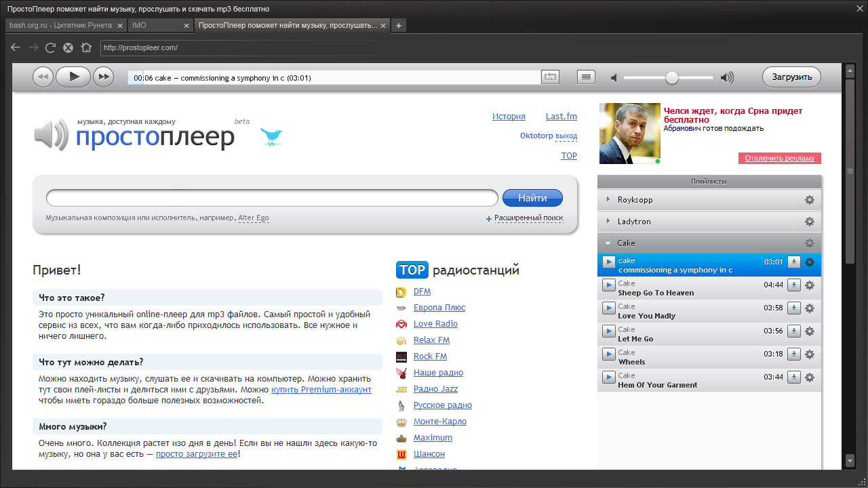This screenshot has height=488, width=868.
Task: Play commissioning a symphony in c track
Action: 608,262
